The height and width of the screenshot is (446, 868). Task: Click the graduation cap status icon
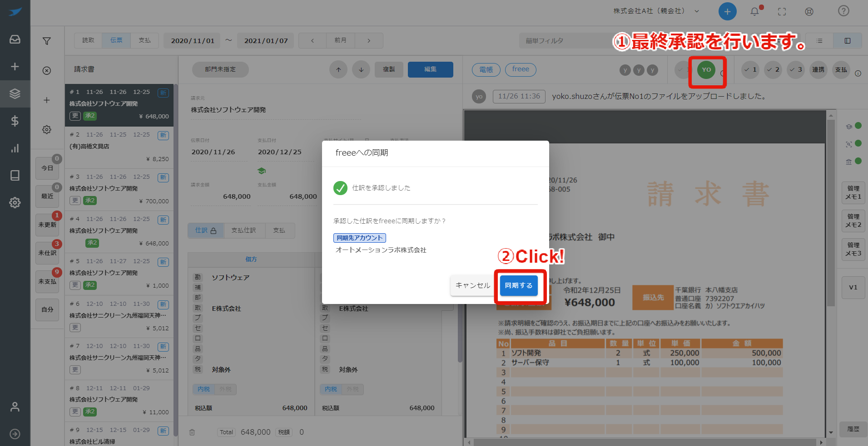848,127
